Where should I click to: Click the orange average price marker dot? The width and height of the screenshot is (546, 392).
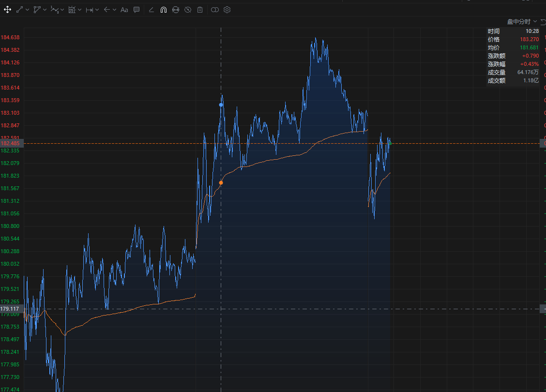[x=221, y=183]
